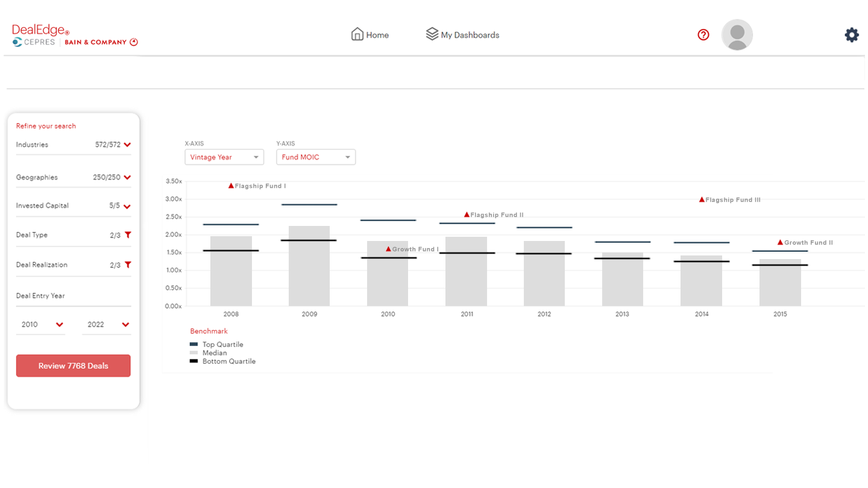Screen dimensions: 868x488
Task: Click the Deal Type filter funnel icon
Action: coord(127,235)
